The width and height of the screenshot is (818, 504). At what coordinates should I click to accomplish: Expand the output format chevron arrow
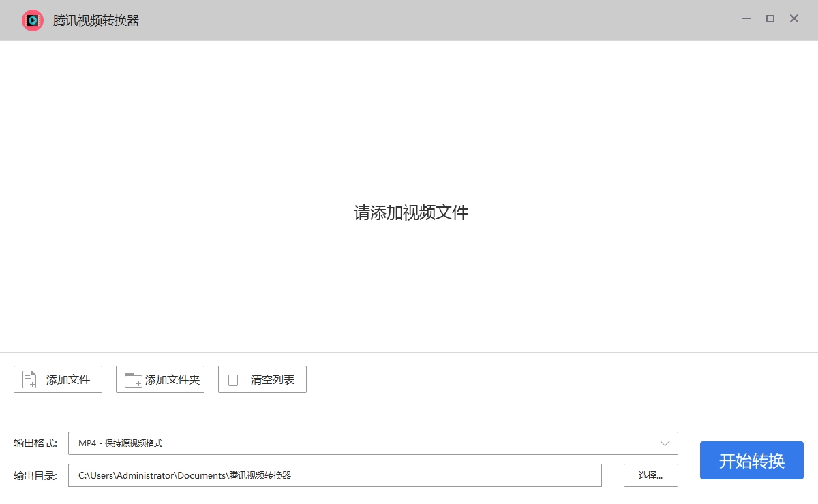[x=665, y=443]
